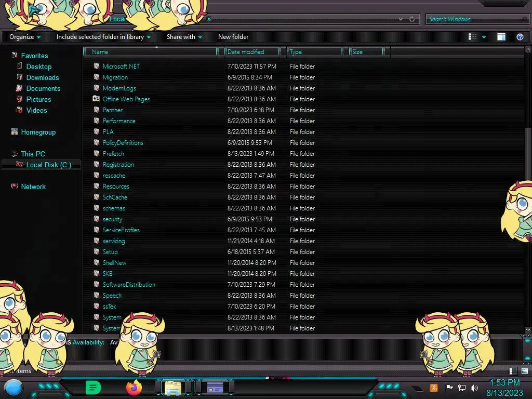Expand address bar history dropdown

click(x=401, y=19)
